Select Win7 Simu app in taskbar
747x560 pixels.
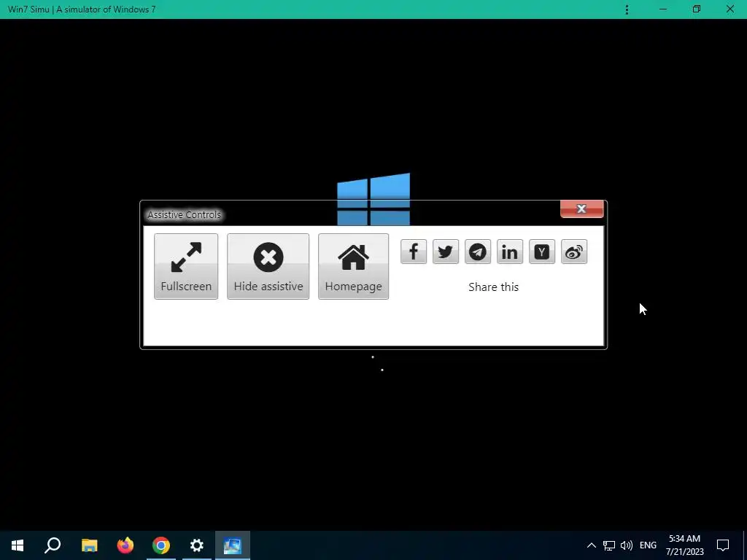[x=233, y=545]
